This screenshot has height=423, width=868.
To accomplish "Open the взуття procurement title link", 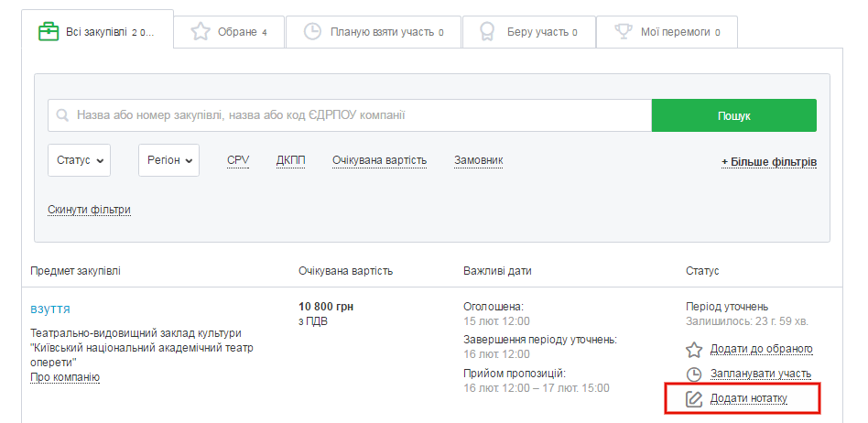I will point(50,309).
